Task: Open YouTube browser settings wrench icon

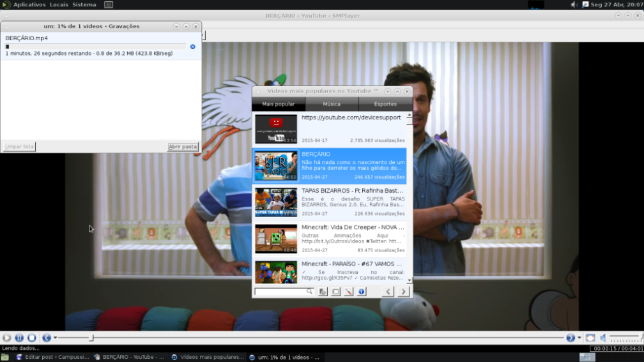Action: [x=348, y=292]
